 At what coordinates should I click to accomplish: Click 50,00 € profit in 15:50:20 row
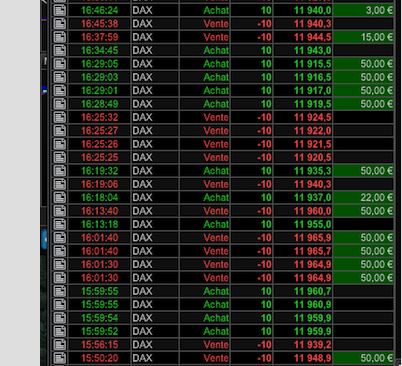click(363, 358)
